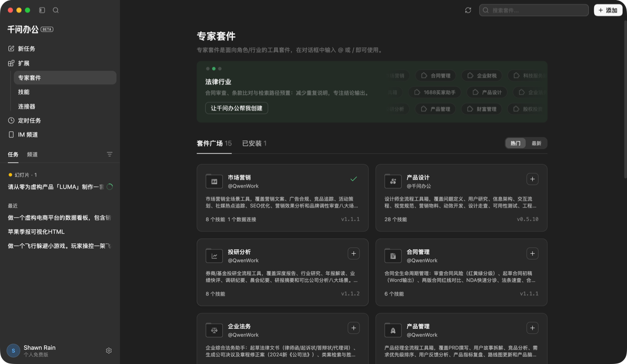Click version v1.1.2 on 投研分析 card
Viewport: 627px width, 364px height.
tap(350, 294)
